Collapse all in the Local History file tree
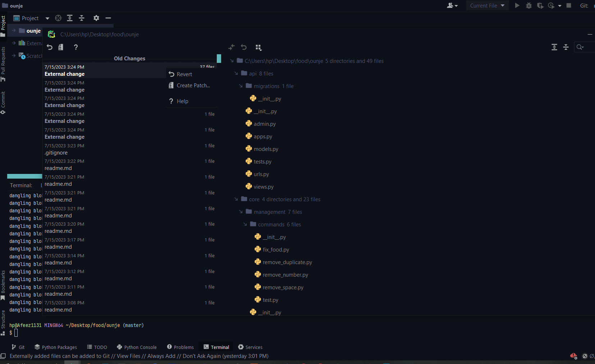 [566, 47]
